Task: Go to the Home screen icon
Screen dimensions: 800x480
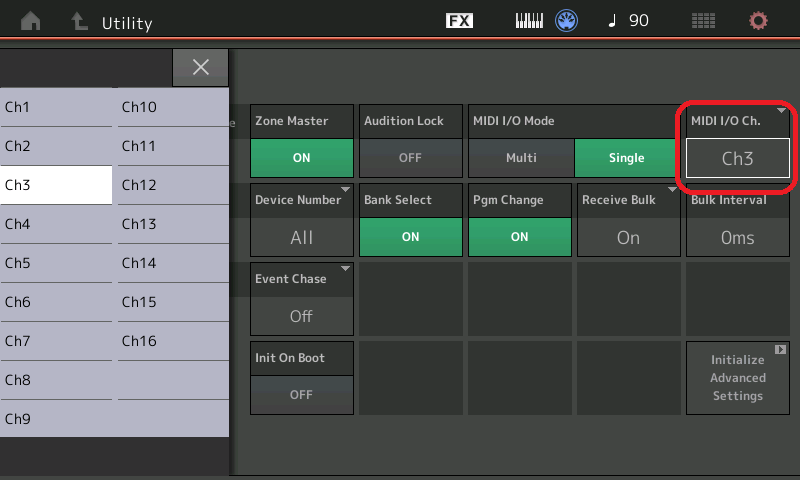Action: (x=30, y=21)
